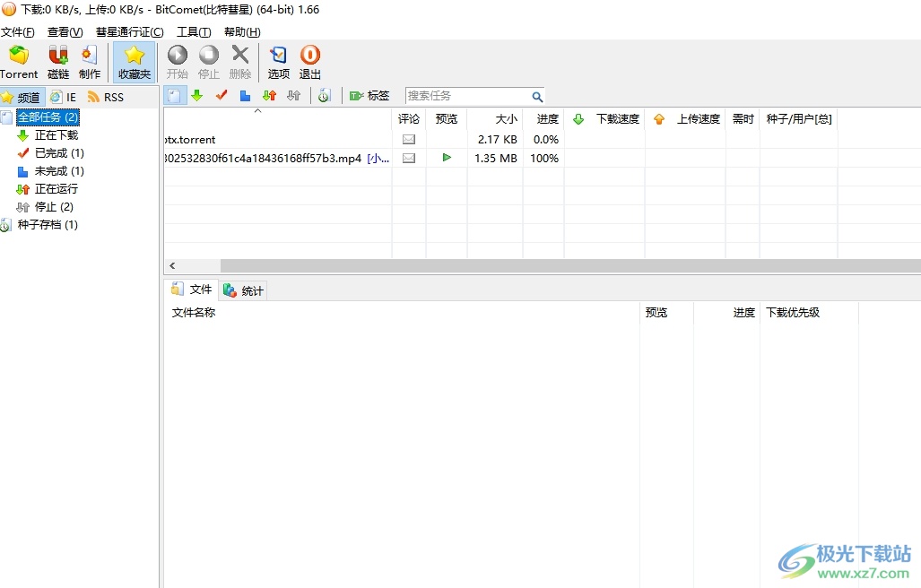Click the 100% progress cell
Image resolution: width=921 pixels, height=588 pixels.
(x=544, y=158)
